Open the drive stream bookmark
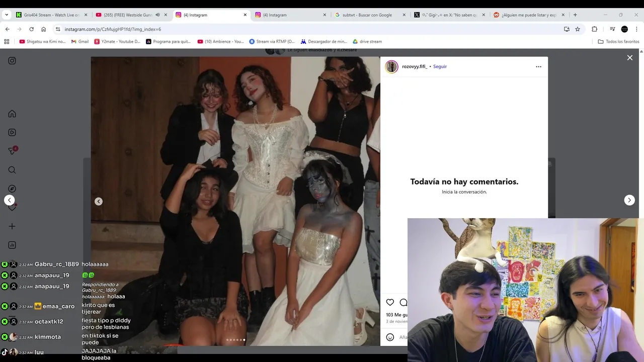Screen dimensions: 644x362 point(367,41)
